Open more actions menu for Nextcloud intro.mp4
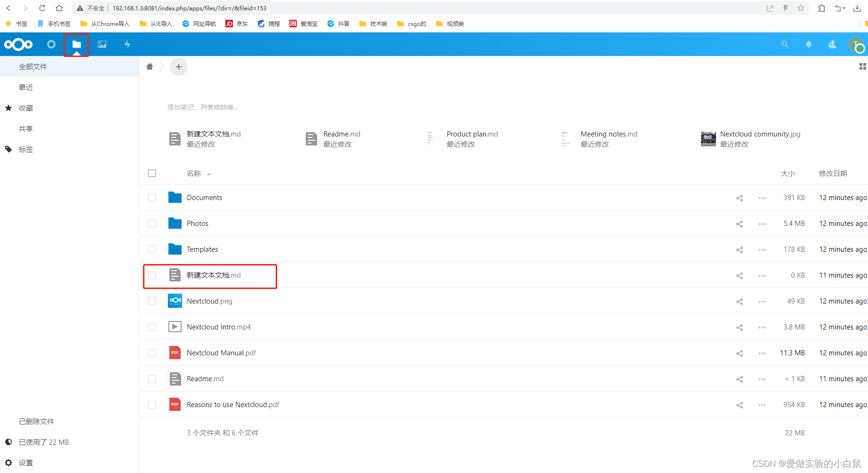Viewport: 868px width, 473px height. (762, 328)
